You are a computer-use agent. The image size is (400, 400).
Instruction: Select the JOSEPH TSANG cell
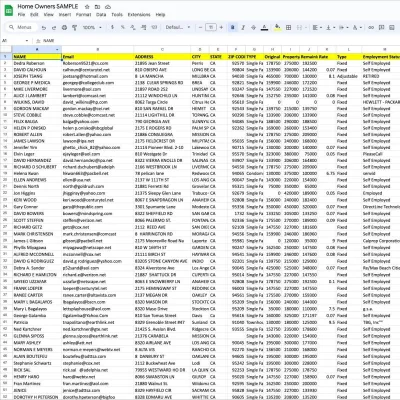(37, 76)
